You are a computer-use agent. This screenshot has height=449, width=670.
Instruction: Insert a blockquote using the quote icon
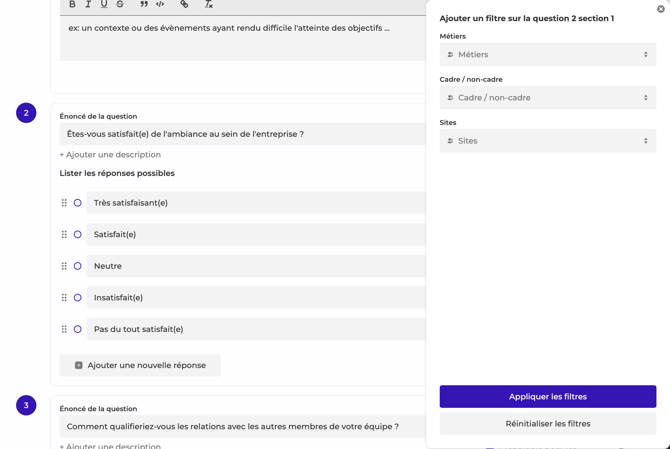coord(144,5)
